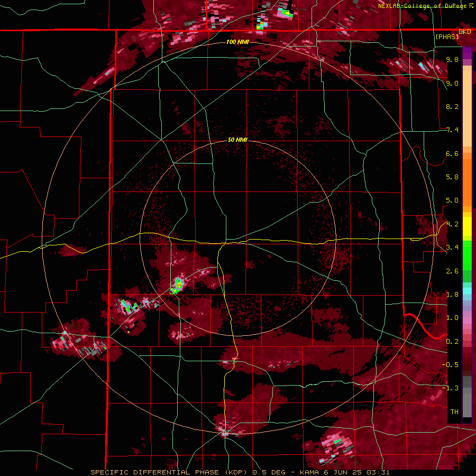Click the 9.8 legend value
Screen dimensions: 476x476
[x=452, y=59]
